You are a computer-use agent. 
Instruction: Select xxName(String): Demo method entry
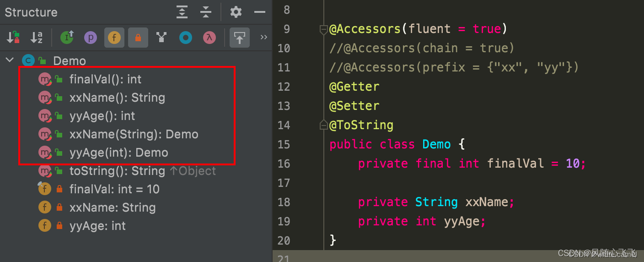(x=134, y=134)
